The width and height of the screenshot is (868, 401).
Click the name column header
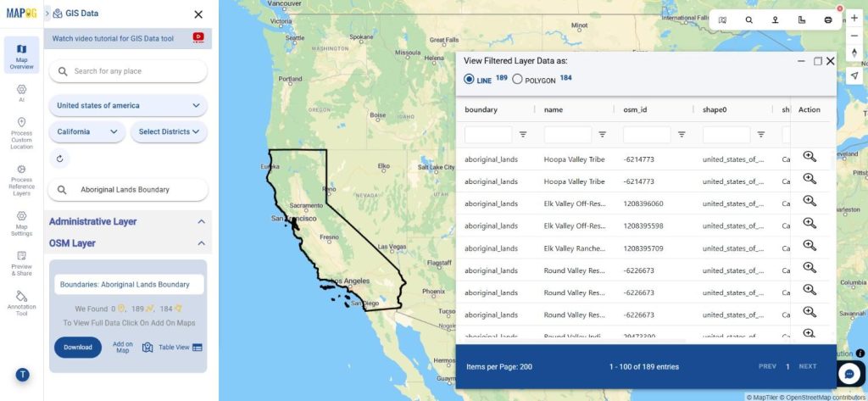coord(554,109)
